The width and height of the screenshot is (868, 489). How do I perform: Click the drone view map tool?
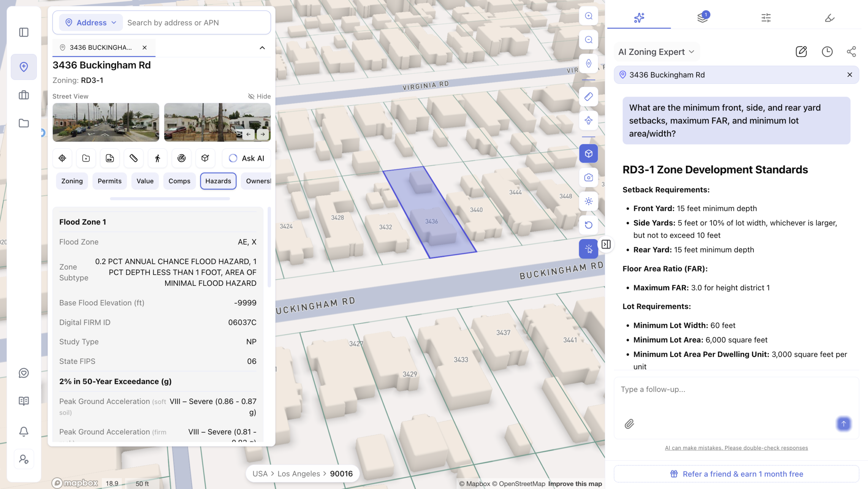click(589, 120)
